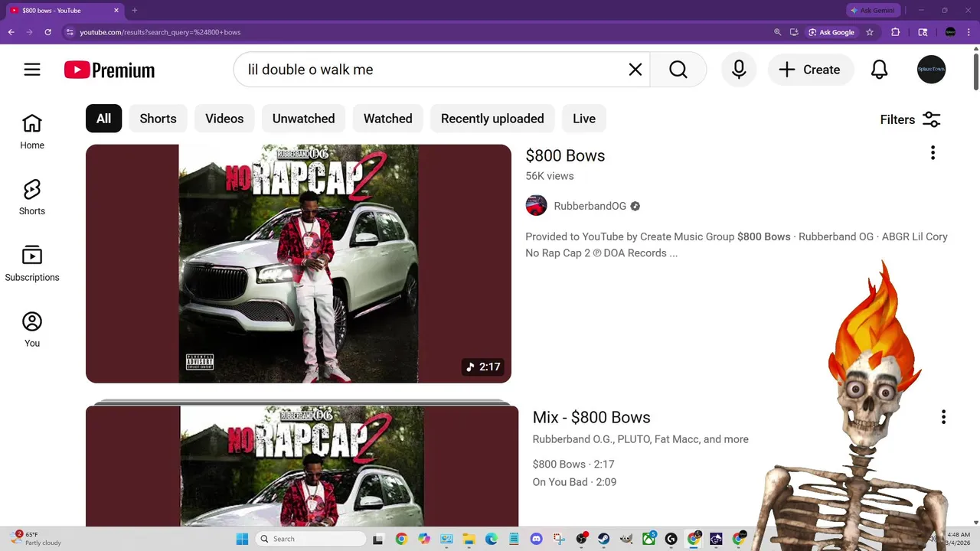Open the Mix - $800 Bows title

pyautogui.click(x=591, y=417)
